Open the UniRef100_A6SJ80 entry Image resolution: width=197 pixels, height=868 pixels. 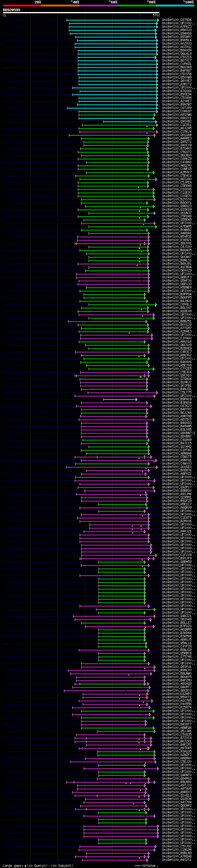click(x=176, y=179)
